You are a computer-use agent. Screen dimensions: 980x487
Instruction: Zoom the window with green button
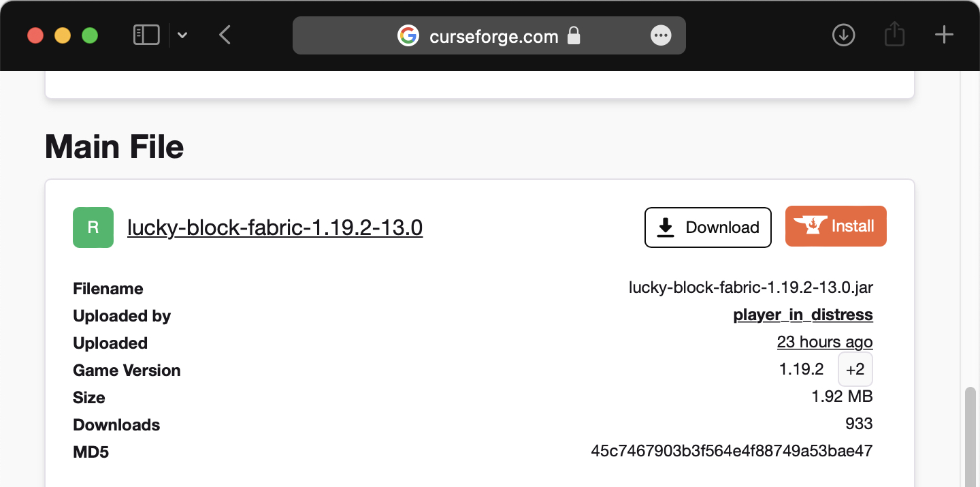[x=90, y=35]
